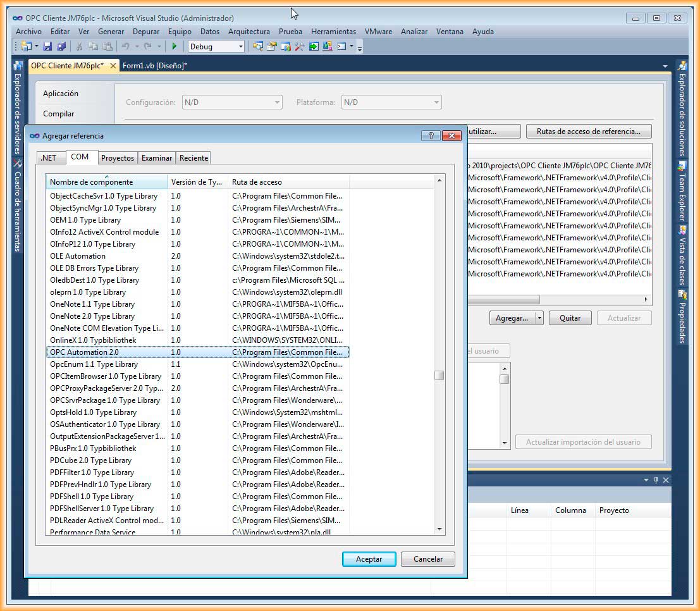
Task: Open the Toolbox from the toolbar icon
Action: click(299, 46)
